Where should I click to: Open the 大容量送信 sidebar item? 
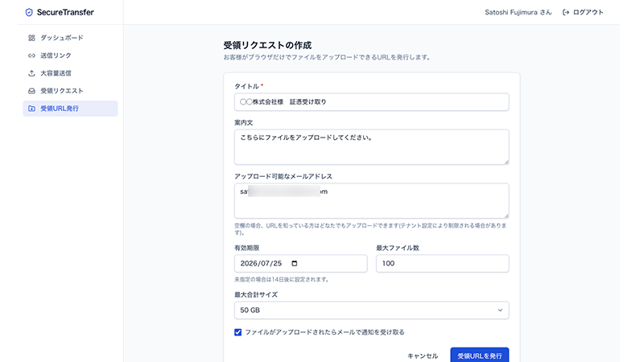tap(70, 73)
